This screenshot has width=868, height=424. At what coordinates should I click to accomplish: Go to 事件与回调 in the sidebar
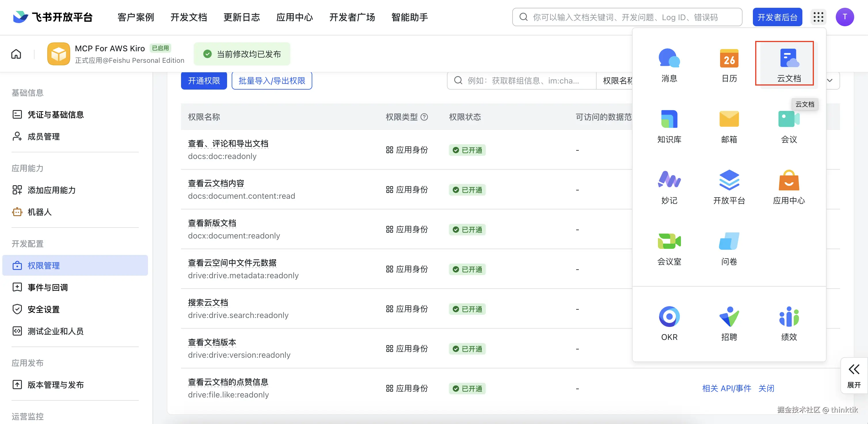[47, 287]
